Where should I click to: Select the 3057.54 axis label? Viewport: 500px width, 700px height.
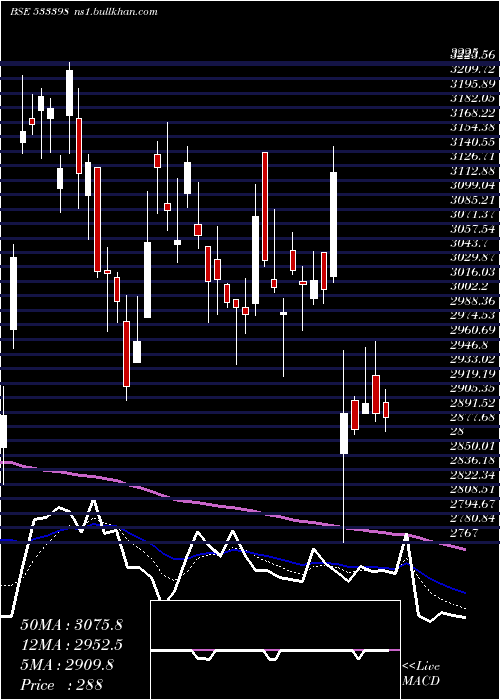pos(472,229)
